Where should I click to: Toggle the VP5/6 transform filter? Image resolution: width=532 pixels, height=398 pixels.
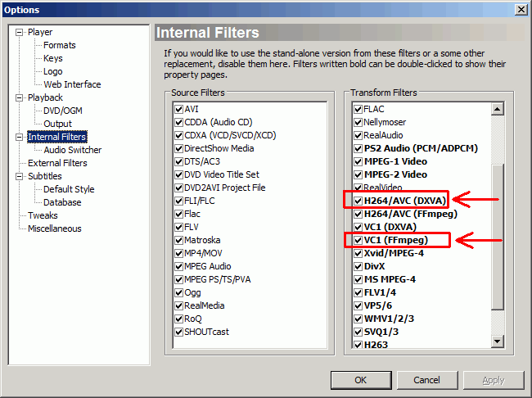click(x=358, y=306)
